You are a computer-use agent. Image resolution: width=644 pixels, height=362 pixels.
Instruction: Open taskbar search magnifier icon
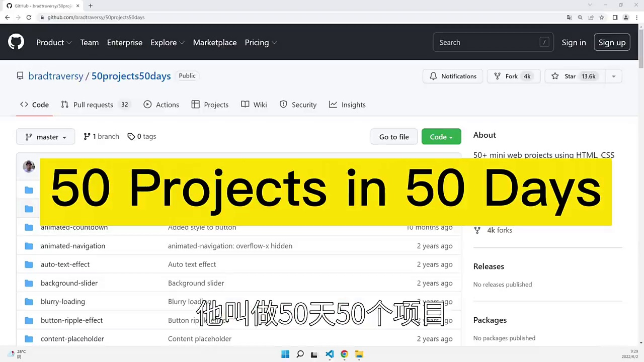(x=300, y=354)
